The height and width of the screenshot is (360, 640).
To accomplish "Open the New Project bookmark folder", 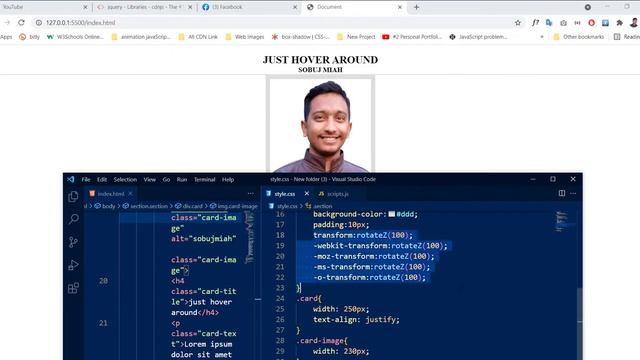I will (x=356, y=37).
